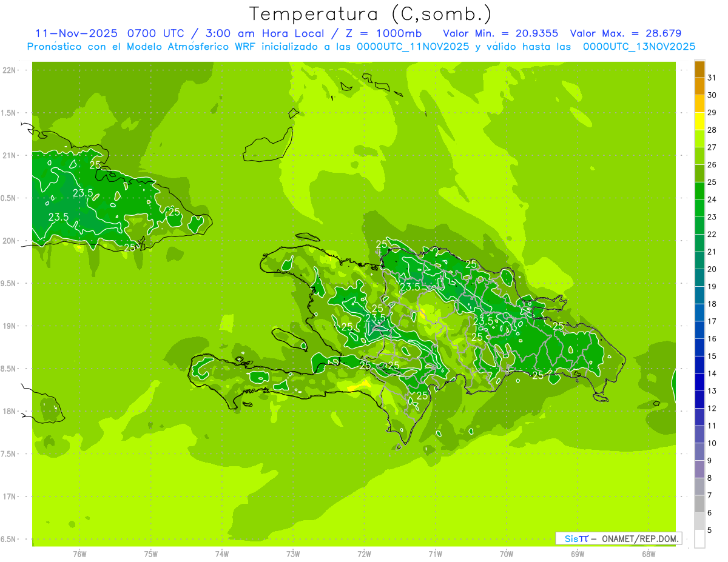This screenshot has height=562, width=728.
Task: Click the '74W' longitude axis label
Action: 222,555
